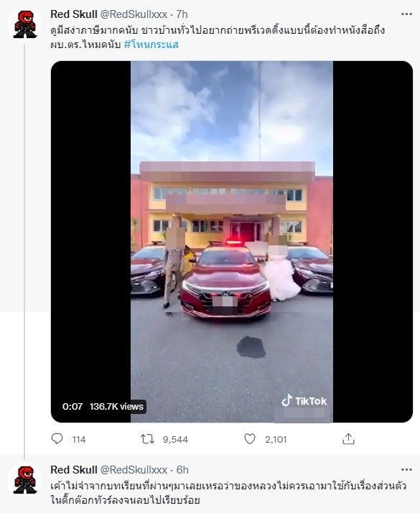
Task: Click Red Skull avatar on second tweet
Action: coord(25,480)
